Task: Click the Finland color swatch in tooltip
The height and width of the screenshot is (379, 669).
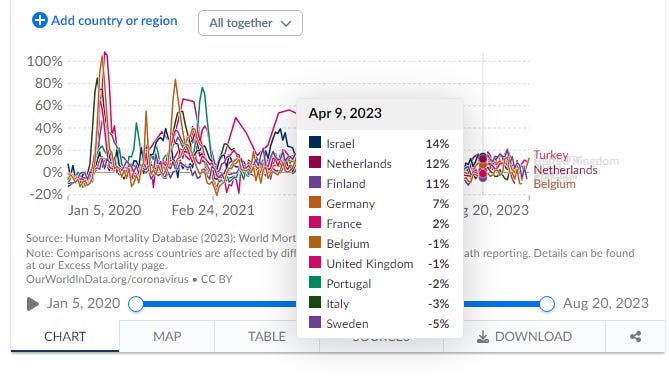Action: coord(315,182)
